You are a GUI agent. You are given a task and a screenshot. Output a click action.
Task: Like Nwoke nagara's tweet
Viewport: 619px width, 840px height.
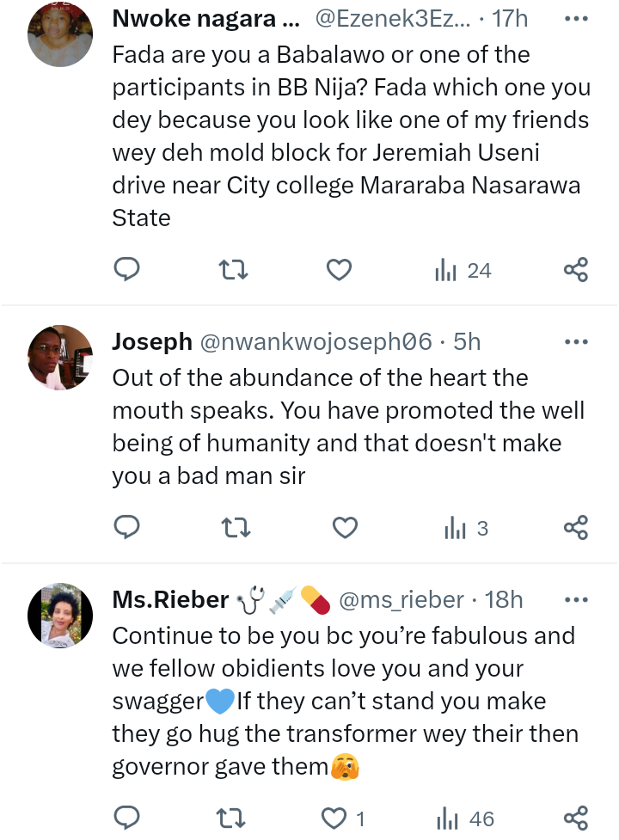coord(340,271)
